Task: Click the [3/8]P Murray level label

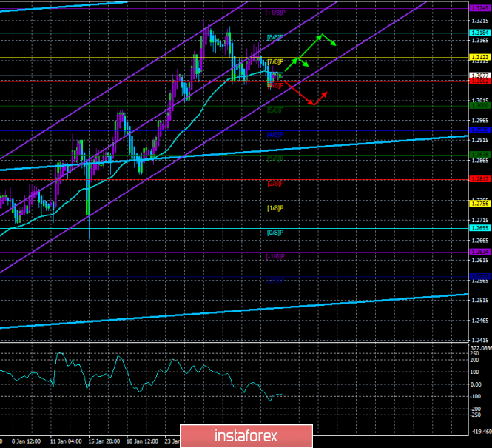Action: click(x=275, y=159)
